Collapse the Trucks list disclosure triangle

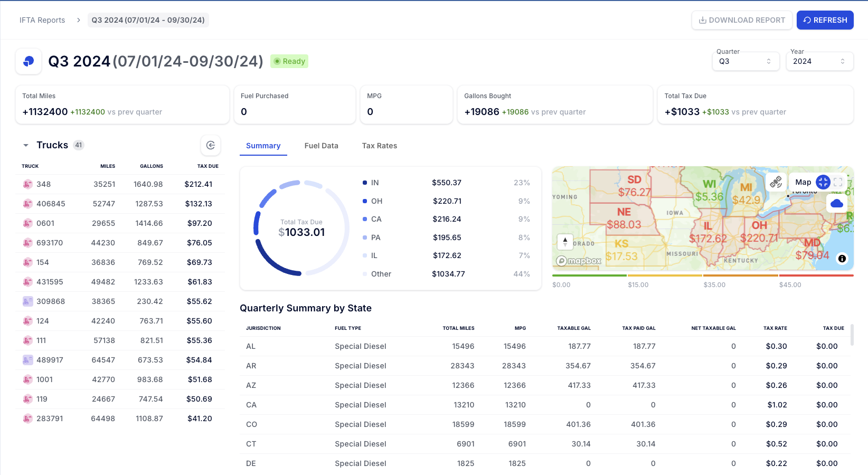(x=26, y=145)
